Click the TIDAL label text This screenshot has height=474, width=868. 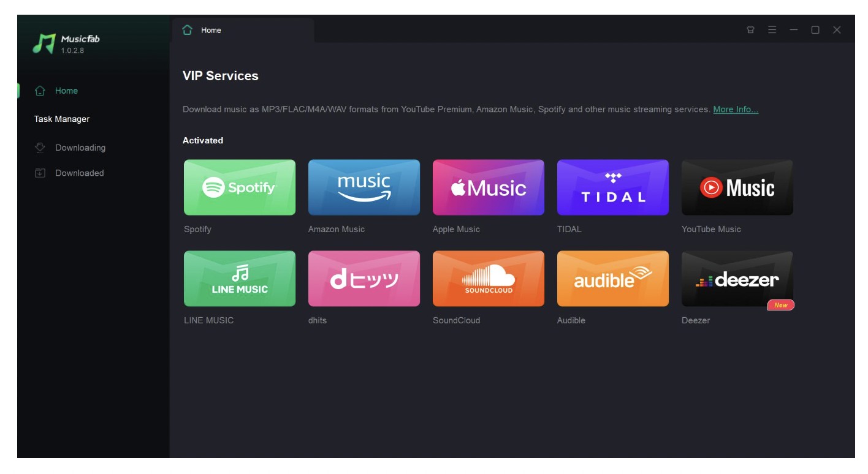[x=569, y=229]
